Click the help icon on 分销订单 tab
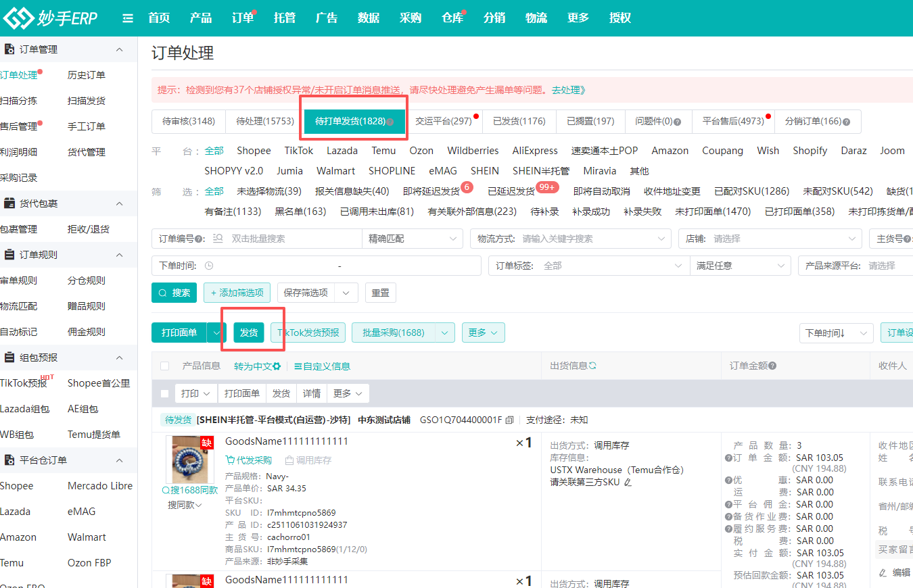This screenshot has width=913, height=588. pyautogui.click(x=846, y=122)
